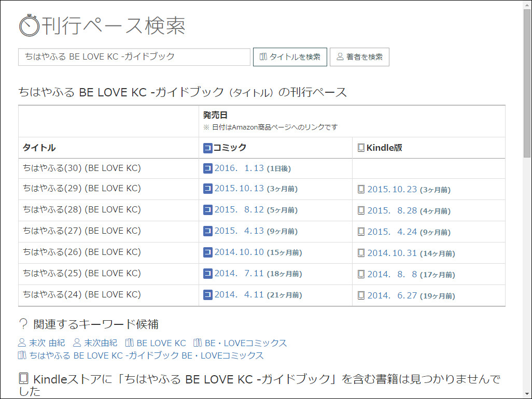Open Kindle date 2014.6.27 link
This screenshot has width=532, height=399.
click(392, 295)
